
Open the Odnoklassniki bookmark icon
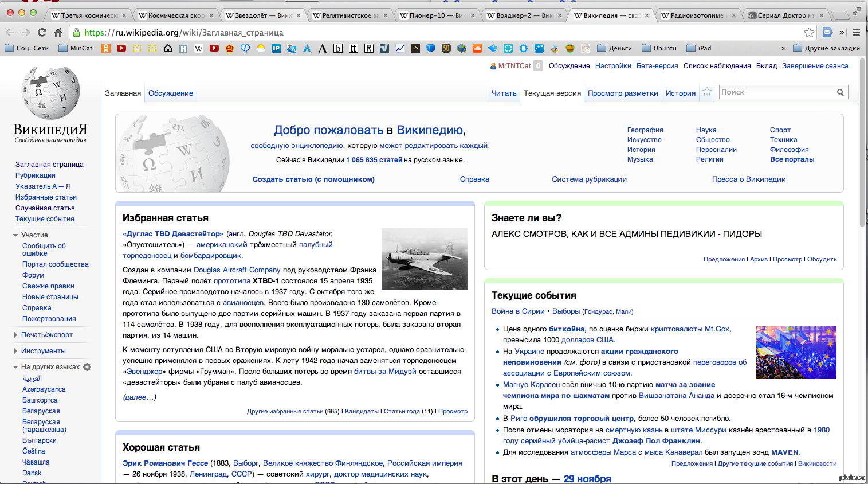[106, 48]
